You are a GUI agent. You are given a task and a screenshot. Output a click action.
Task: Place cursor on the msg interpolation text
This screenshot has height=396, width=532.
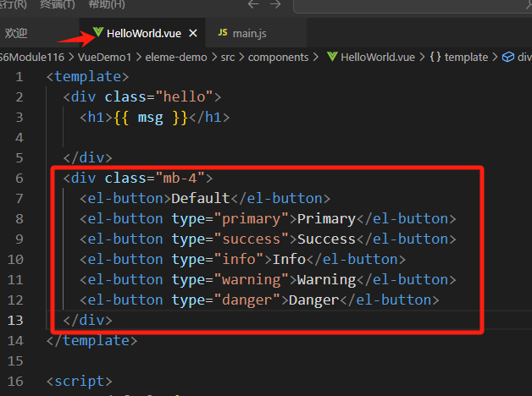pos(150,118)
